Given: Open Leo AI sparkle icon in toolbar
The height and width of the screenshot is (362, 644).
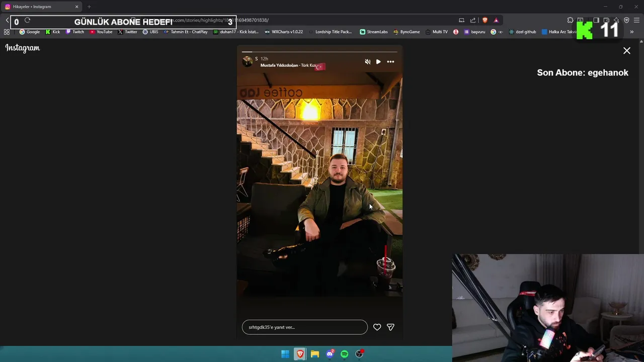Looking at the screenshot, I should tap(616, 21).
